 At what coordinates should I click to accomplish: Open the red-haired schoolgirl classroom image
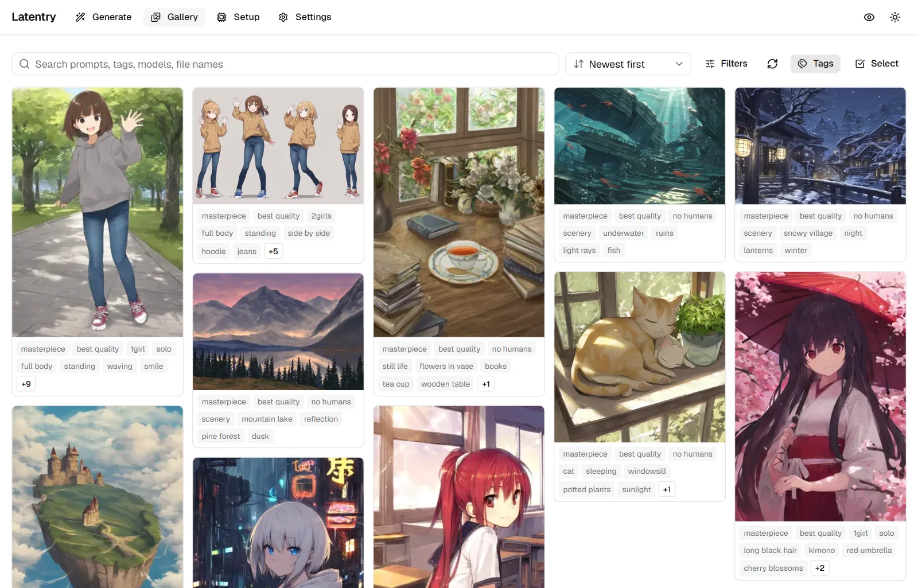[x=459, y=497]
